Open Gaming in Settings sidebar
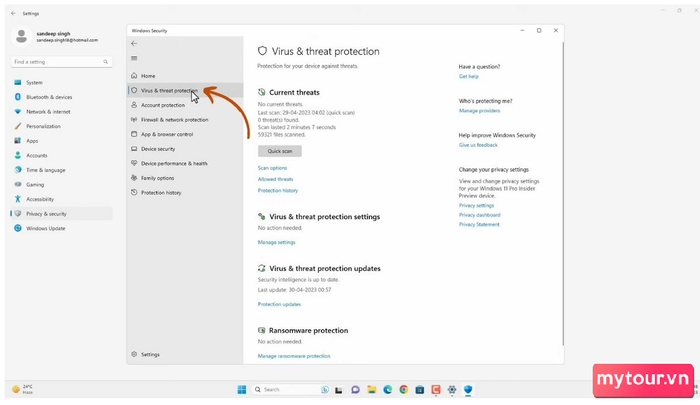This screenshot has width=700, height=405. (61, 184)
